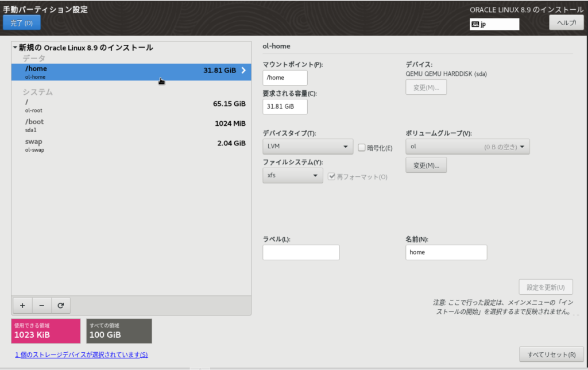
Task: Click the chevron arrow on the /home row
Action: pos(243,72)
